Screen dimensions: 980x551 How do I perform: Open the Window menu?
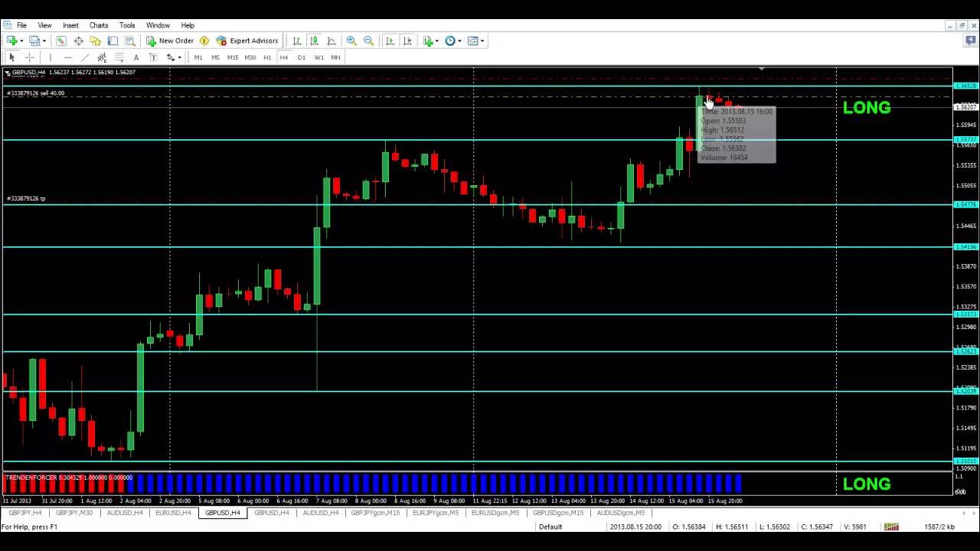point(158,25)
